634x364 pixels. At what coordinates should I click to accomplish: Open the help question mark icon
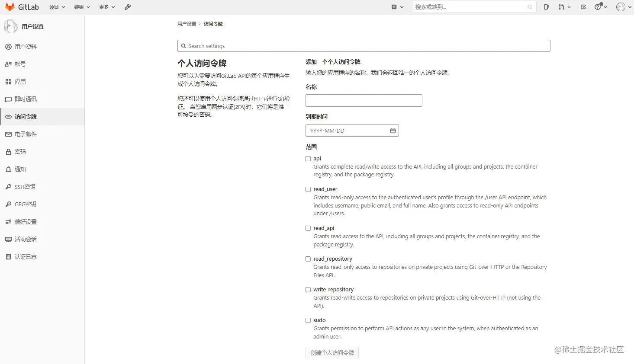[599, 7]
